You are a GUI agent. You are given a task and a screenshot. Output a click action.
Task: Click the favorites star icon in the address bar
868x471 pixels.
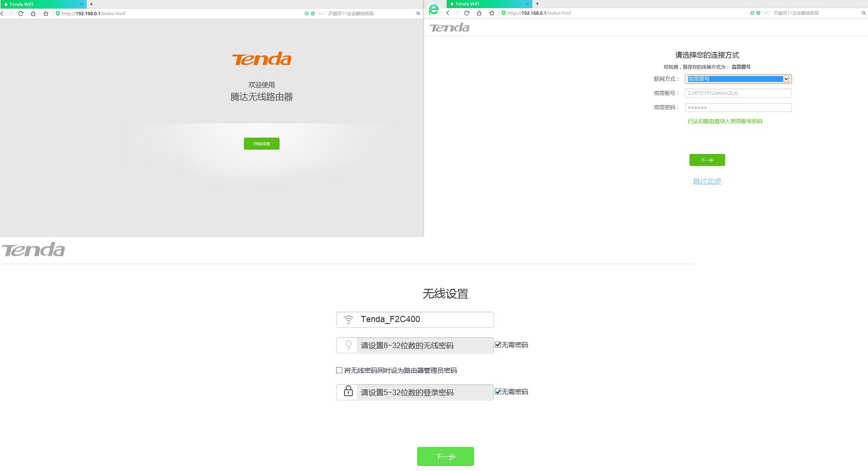pyautogui.click(x=46, y=13)
